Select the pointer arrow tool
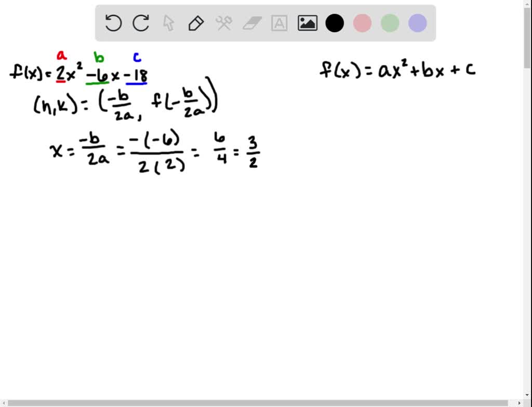This screenshot has height=407, width=532. pos(168,23)
